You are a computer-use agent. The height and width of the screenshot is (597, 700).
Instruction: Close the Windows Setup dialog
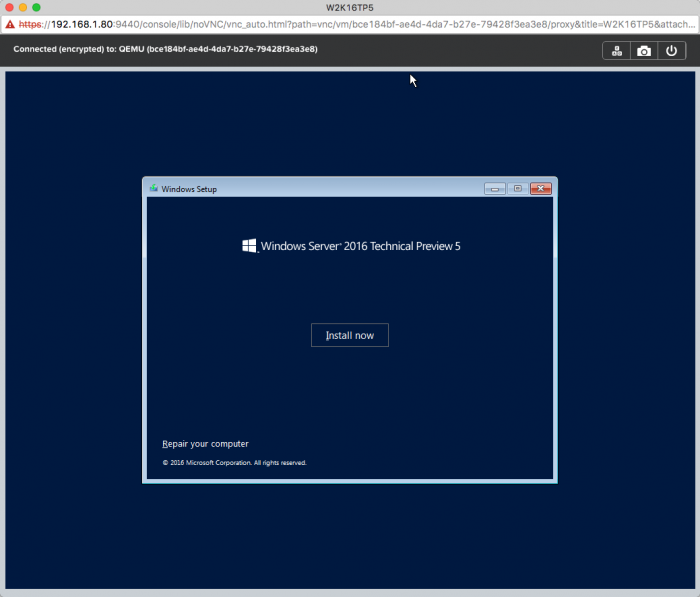point(541,189)
